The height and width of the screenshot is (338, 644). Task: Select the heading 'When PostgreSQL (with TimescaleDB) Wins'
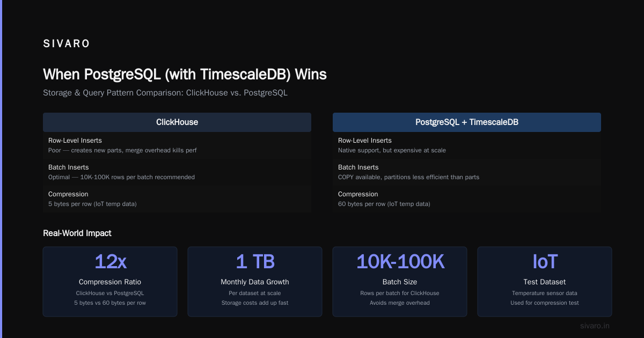click(x=185, y=74)
